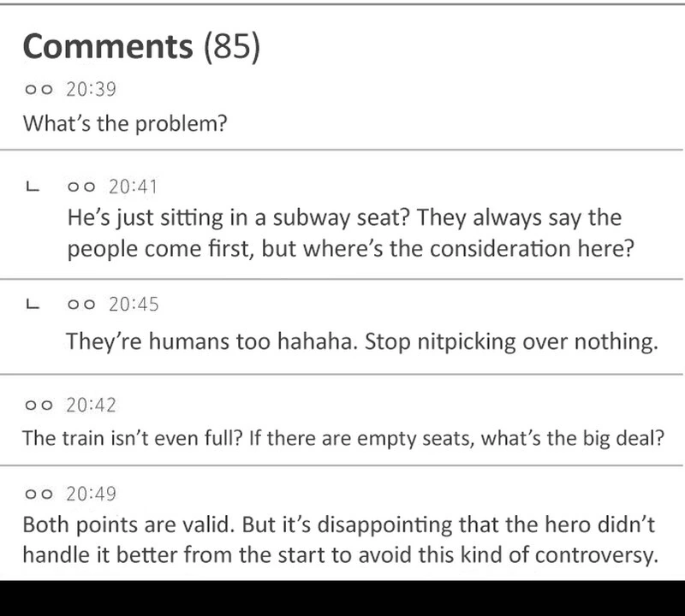Click the black bar below the comments
Image resolution: width=685 pixels, height=616 pixels.
(342, 598)
